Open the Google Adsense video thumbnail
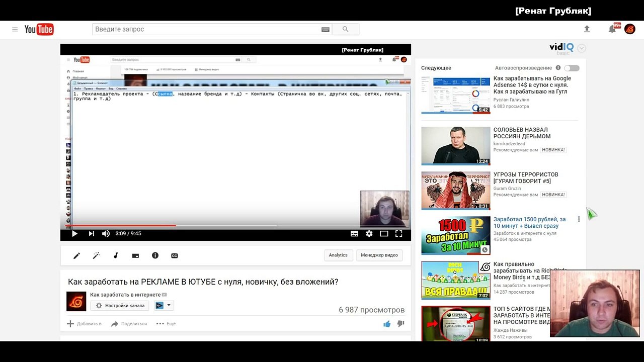This screenshot has height=362, width=644. (456, 95)
